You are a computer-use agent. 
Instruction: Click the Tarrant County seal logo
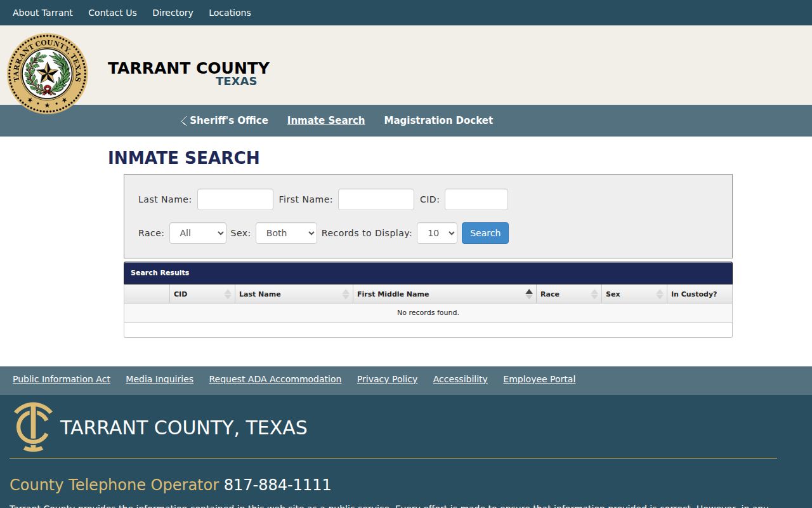48,74
